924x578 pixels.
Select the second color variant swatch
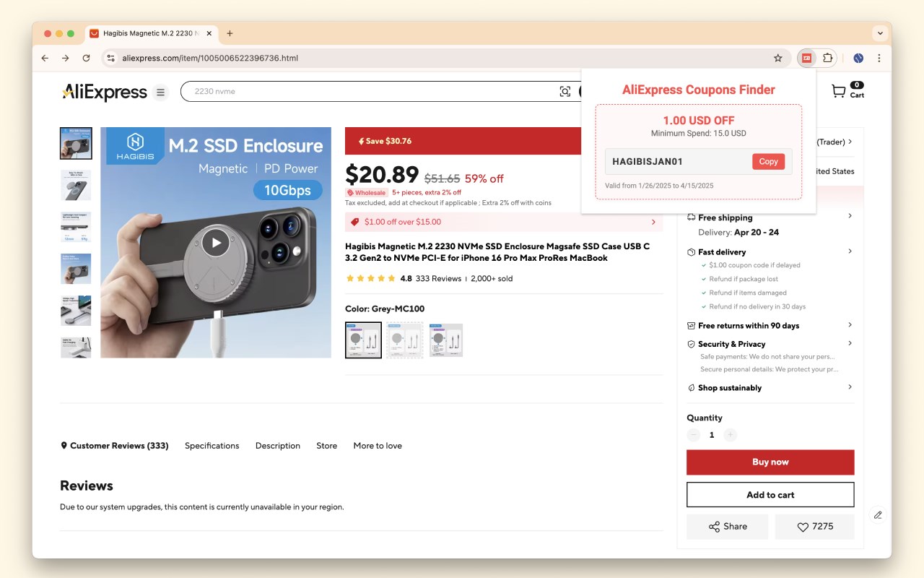coord(404,340)
